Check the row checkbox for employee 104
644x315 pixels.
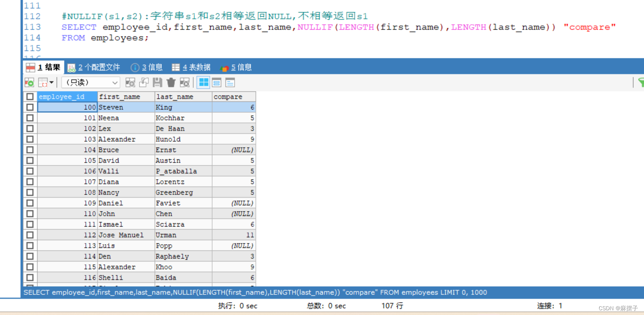tap(30, 150)
